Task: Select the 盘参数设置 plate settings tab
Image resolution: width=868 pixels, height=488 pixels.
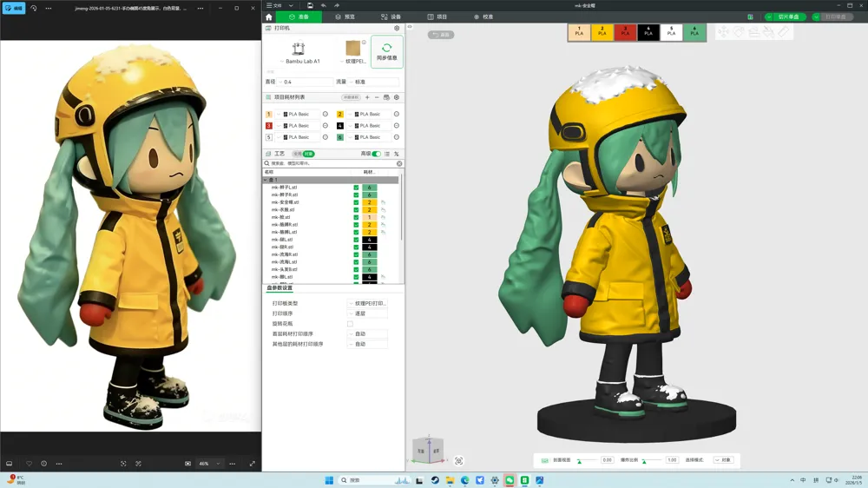Action: [279, 288]
